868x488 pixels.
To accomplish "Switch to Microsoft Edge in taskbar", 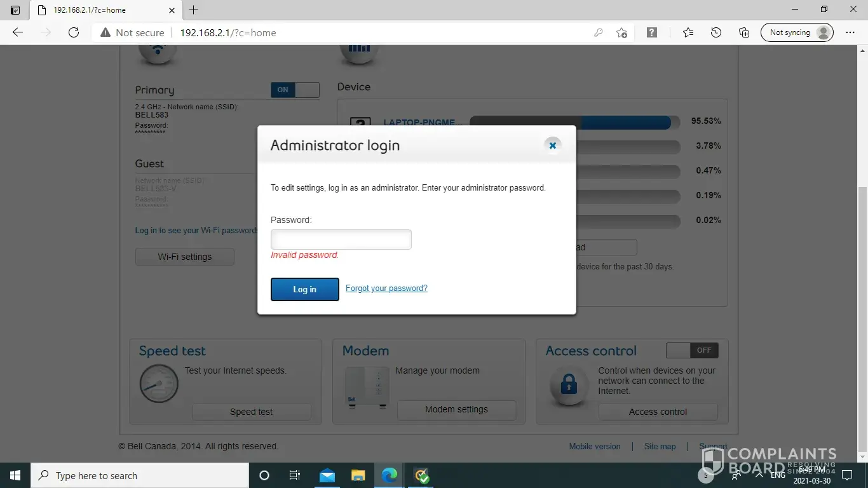I will click(390, 475).
